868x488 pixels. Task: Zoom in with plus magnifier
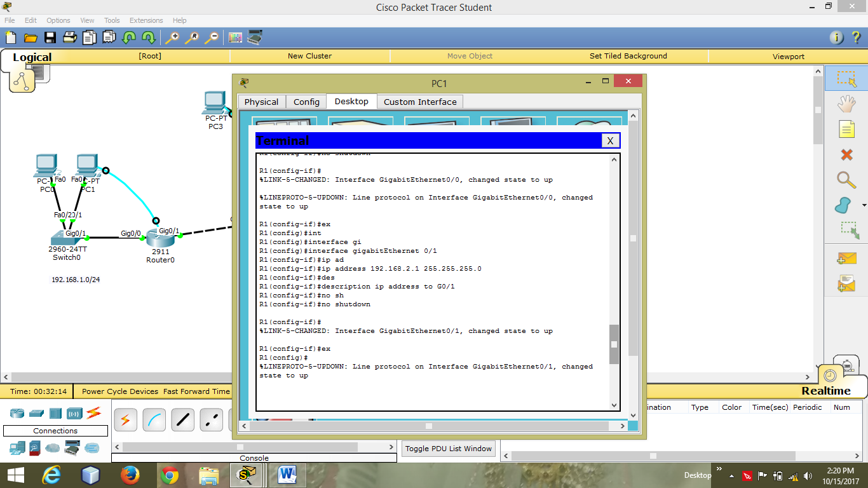click(172, 37)
